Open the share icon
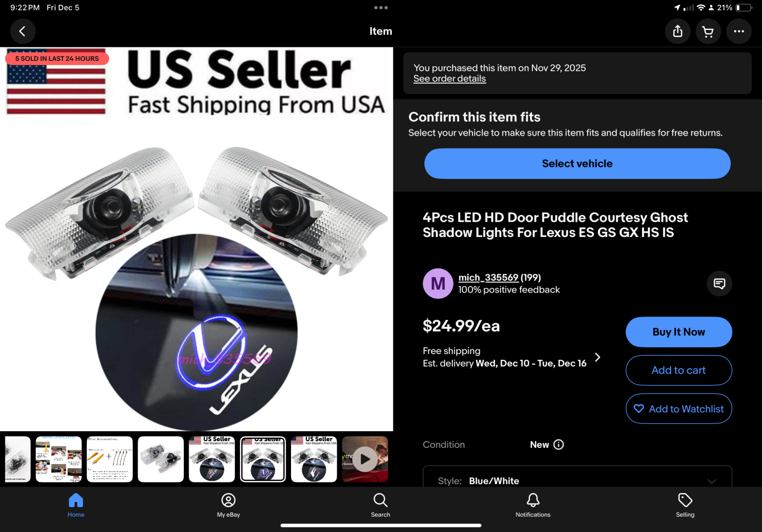 pyautogui.click(x=678, y=31)
